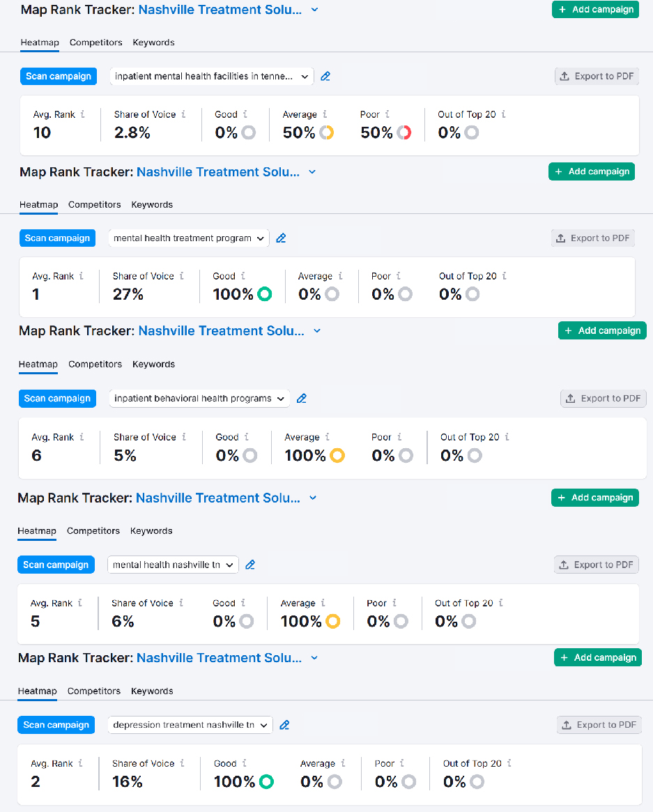Click info icon beside Share of Voice 27%
Viewport: 653px width, 812px height.
click(182, 276)
